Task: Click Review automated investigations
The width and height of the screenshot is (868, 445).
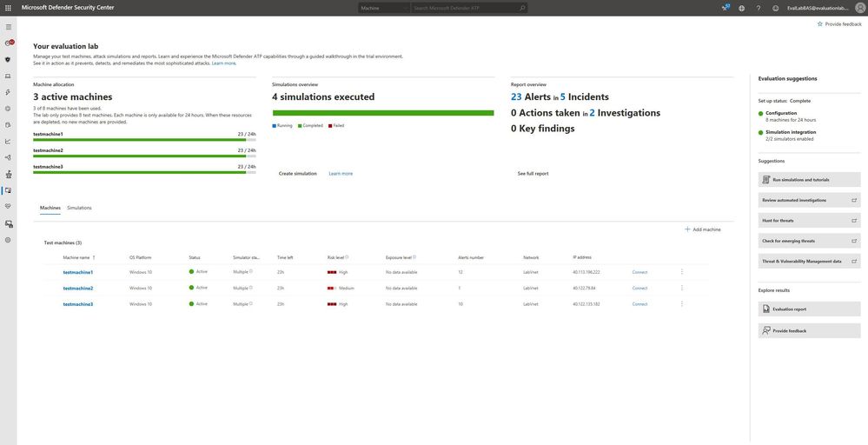Action: (x=809, y=200)
